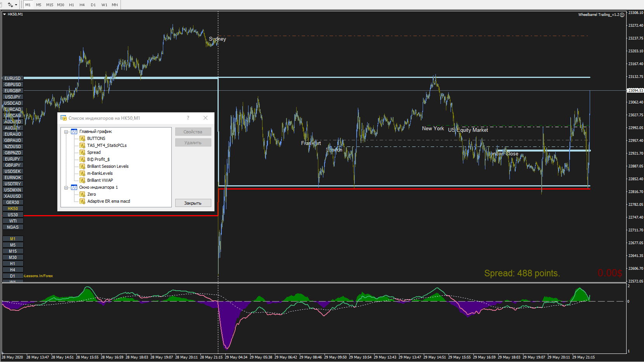Switch to W1 timeframe in the top toolbar
This screenshot has width=644, height=362.
[x=104, y=5]
